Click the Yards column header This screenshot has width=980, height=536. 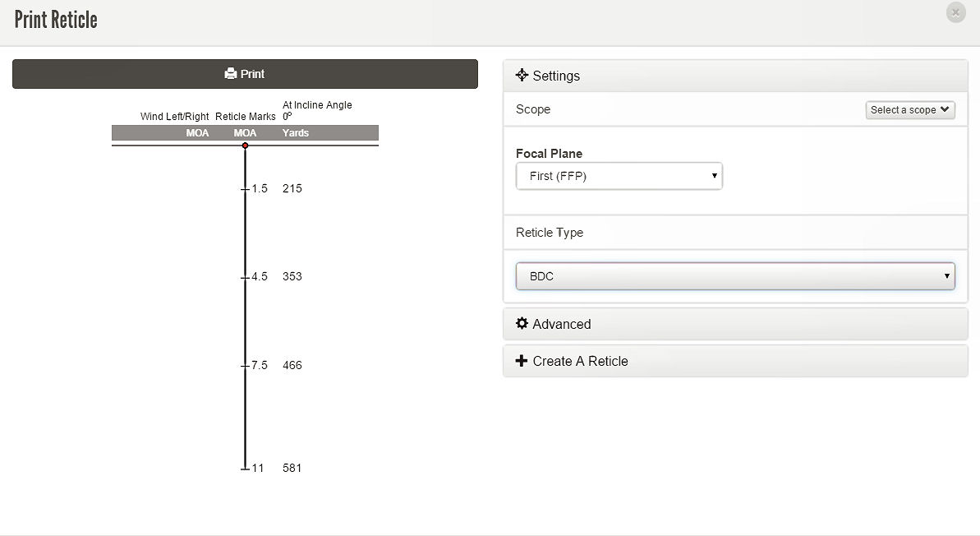tap(296, 133)
